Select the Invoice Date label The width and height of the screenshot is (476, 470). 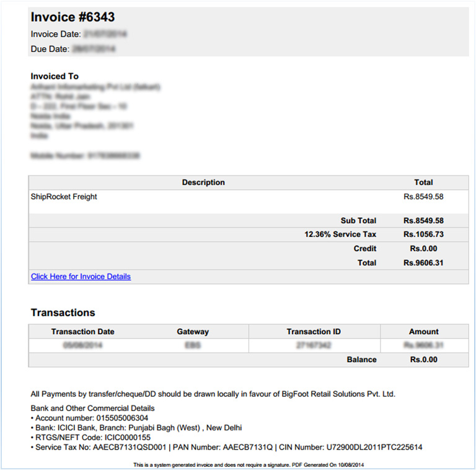[x=56, y=34]
